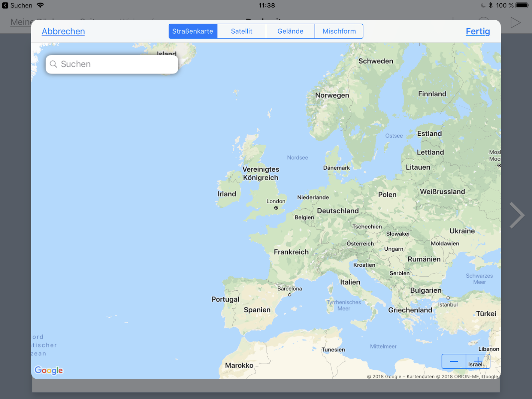Go to next page with right chevron
This screenshot has width=532, height=399.
pos(517,215)
